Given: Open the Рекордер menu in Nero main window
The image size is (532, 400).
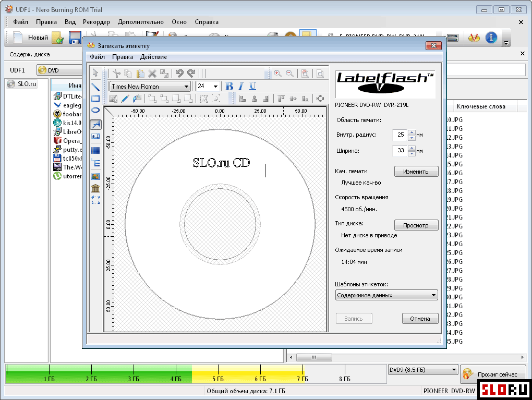Looking at the screenshot, I should (x=96, y=22).
